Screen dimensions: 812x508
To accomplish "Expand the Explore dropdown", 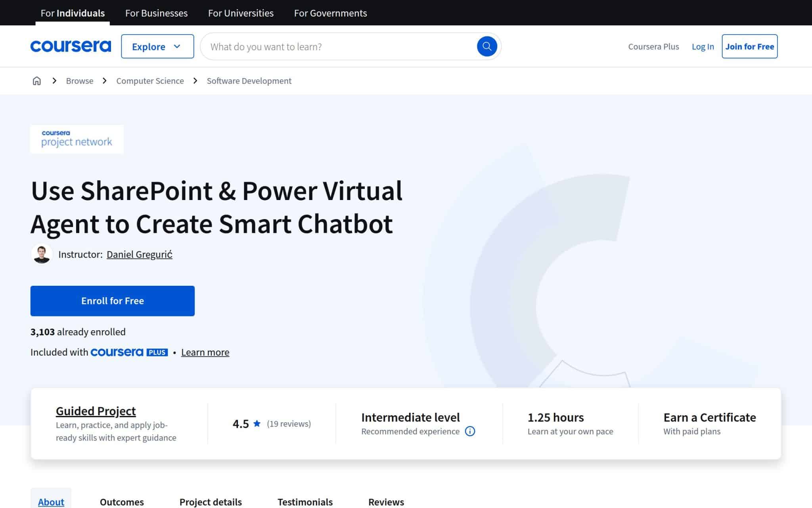I will click(x=157, y=46).
